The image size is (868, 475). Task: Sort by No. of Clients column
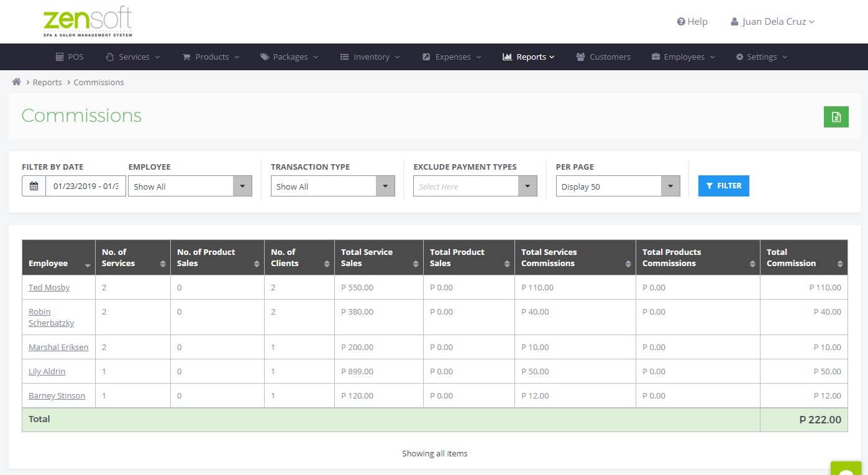pyautogui.click(x=299, y=257)
